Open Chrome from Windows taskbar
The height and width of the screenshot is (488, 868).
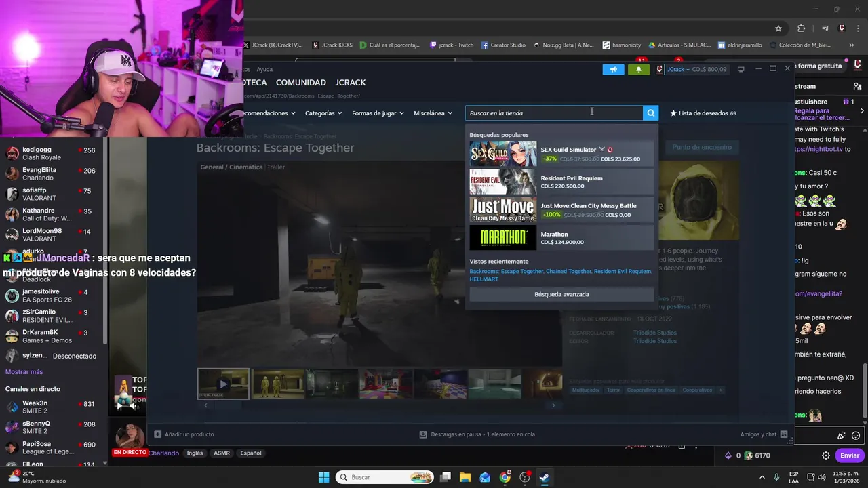pyautogui.click(x=505, y=477)
